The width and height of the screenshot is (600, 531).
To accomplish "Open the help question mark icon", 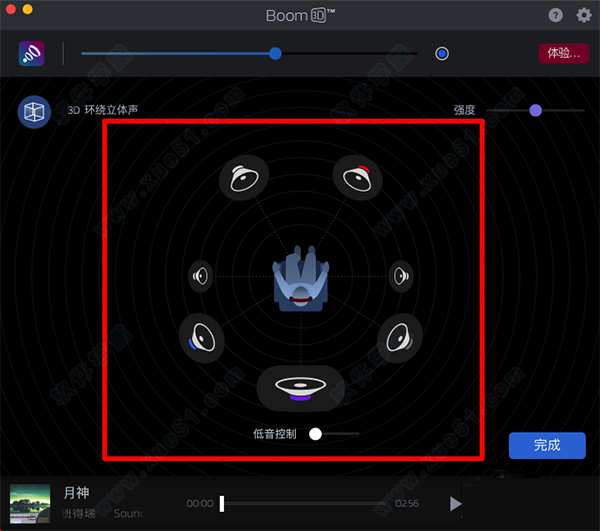I will pos(556,15).
